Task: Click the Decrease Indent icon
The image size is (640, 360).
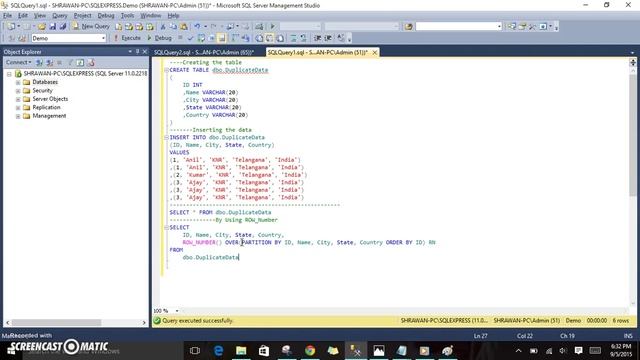Action: (x=317, y=38)
